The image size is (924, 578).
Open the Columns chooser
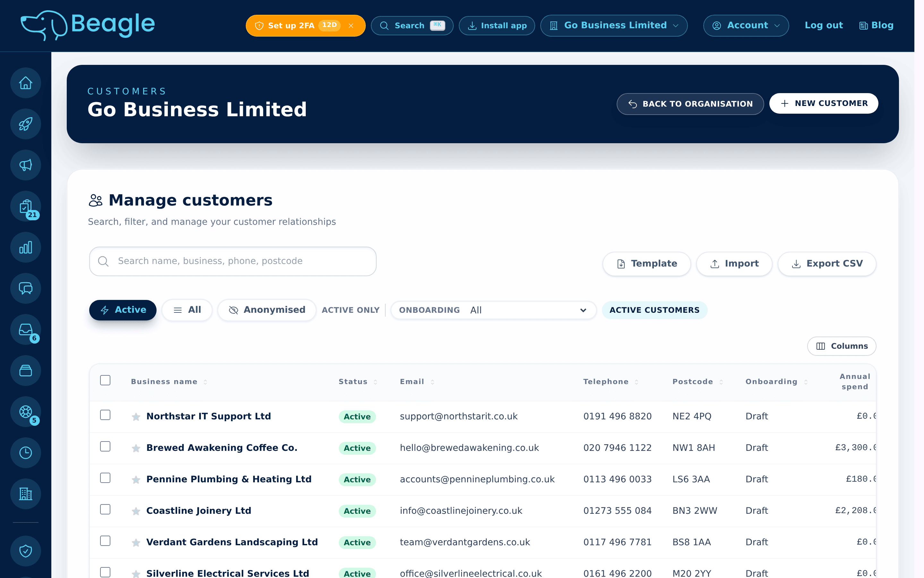842,346
